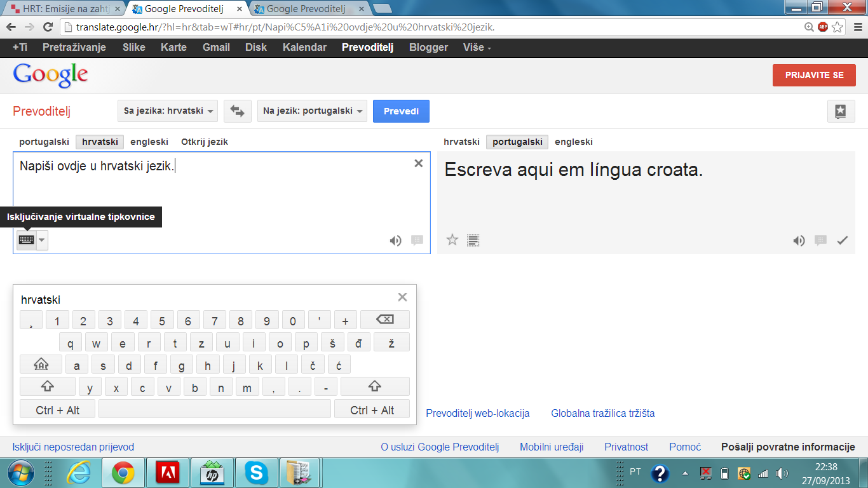Clear source text with the X icon
The height and width of the screenshot is (488, 868).
(418, 163)
